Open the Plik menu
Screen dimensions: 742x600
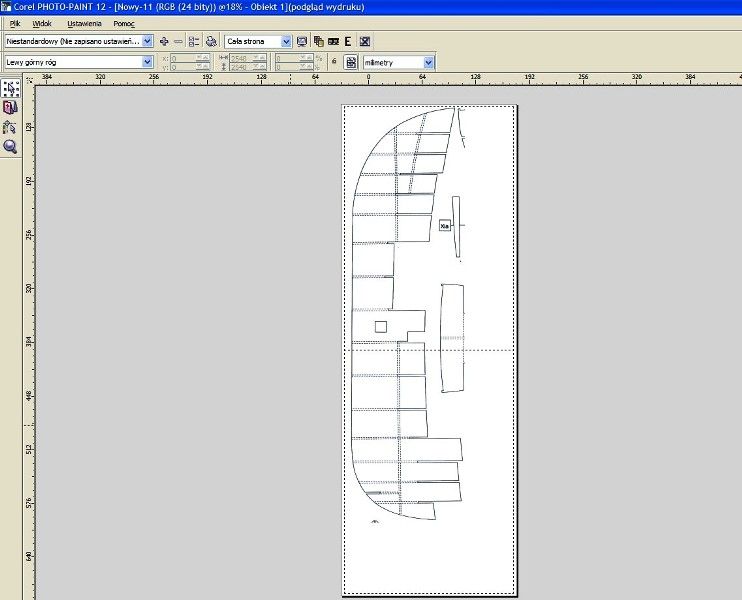pos(15,23)
